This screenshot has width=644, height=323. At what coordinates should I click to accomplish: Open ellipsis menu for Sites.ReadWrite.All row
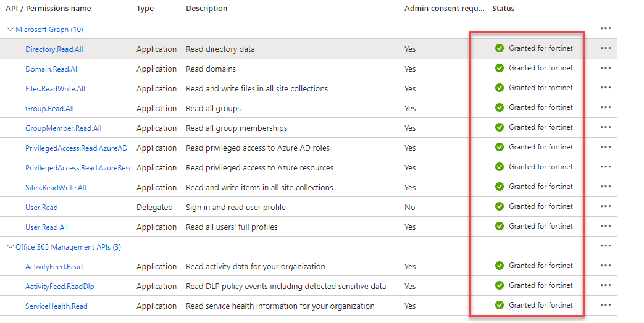605,187
